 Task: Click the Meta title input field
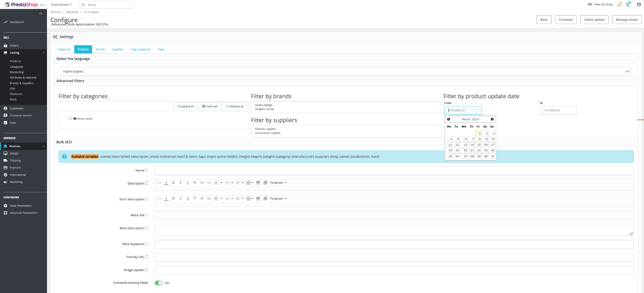click(x=394, y=215)
